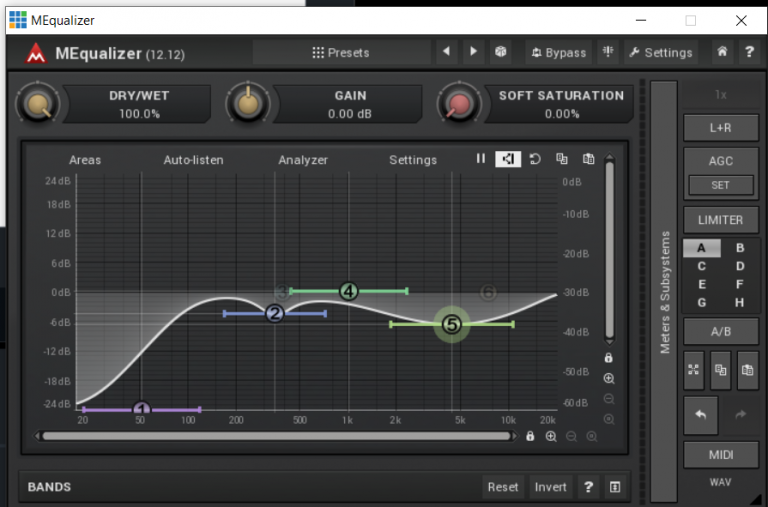Click the Dry/Wet 100.0% value field
Viewport: 768px width, 507px height.
point(139,114)
